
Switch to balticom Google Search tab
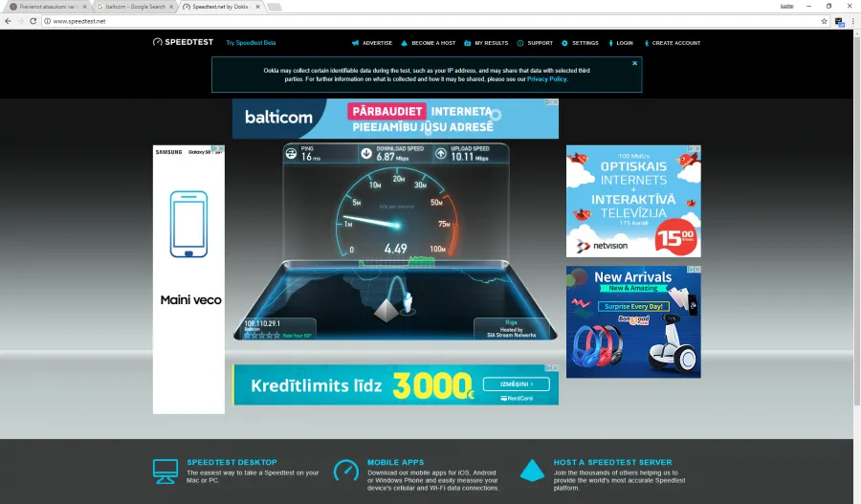coord(135,7)
